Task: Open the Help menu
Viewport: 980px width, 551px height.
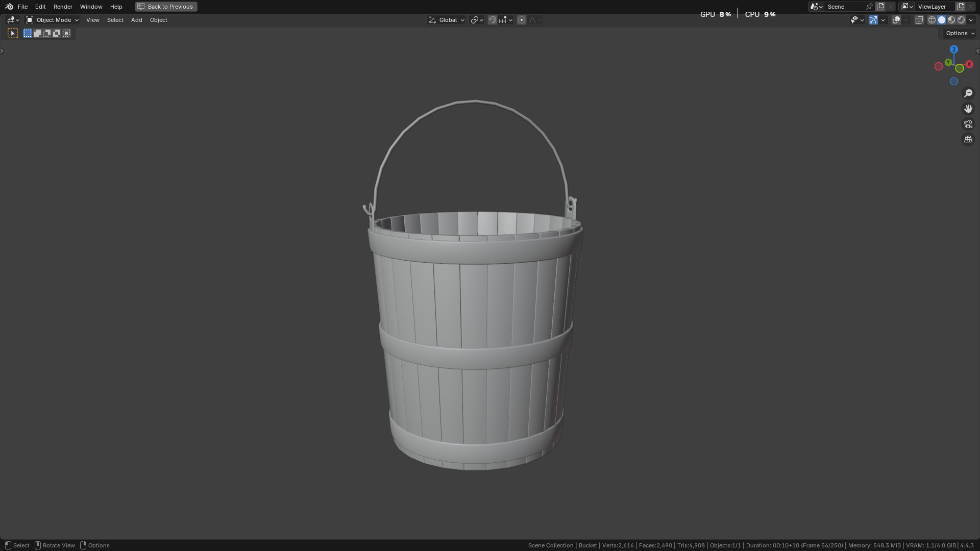Action: (x=116, y=7)
